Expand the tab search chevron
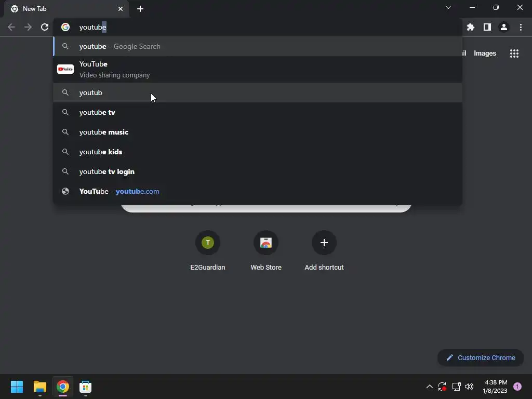Viewport: 532px width, 399px height. (x=448, y=7)
